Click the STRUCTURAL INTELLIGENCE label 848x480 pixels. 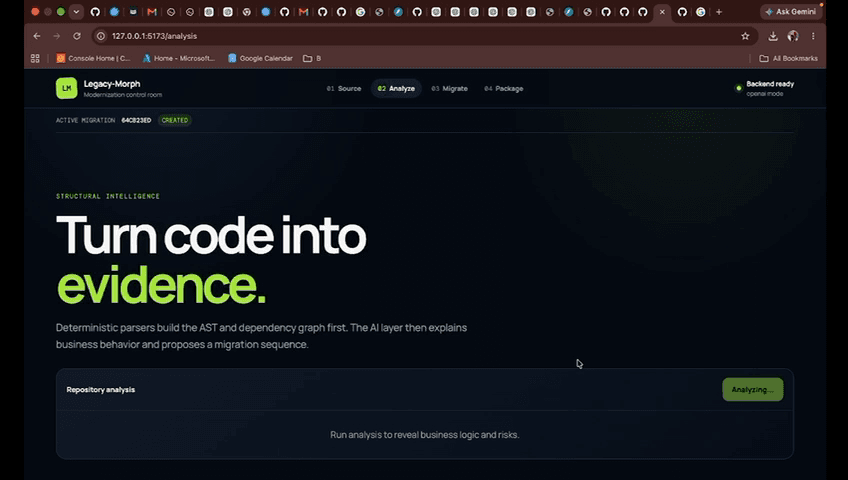point(108,196)
